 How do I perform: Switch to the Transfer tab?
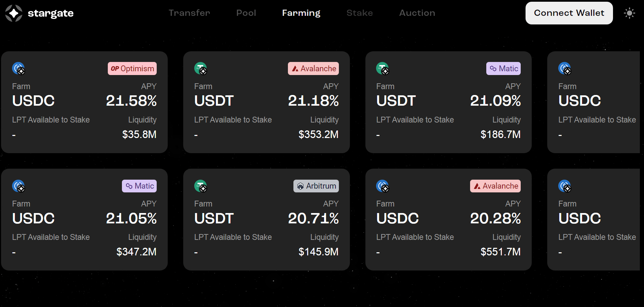coord(189,13)
